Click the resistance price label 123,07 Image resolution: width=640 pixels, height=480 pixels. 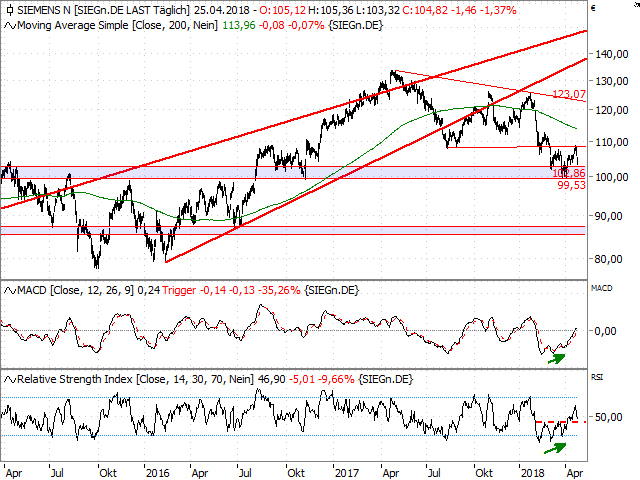[x=569, y=94]
